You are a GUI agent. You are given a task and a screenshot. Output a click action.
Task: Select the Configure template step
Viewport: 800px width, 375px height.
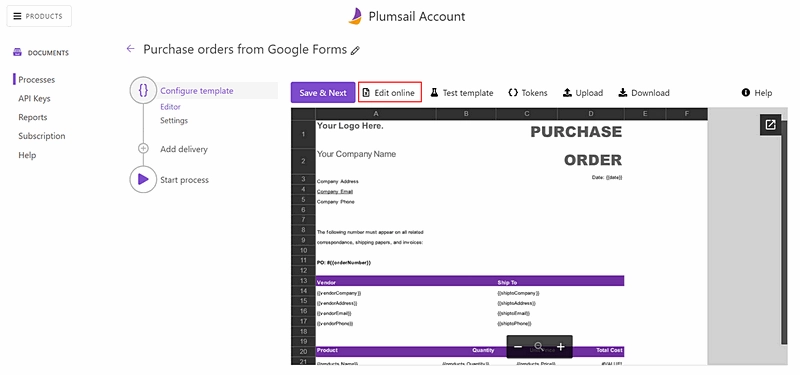pos(197,91)
